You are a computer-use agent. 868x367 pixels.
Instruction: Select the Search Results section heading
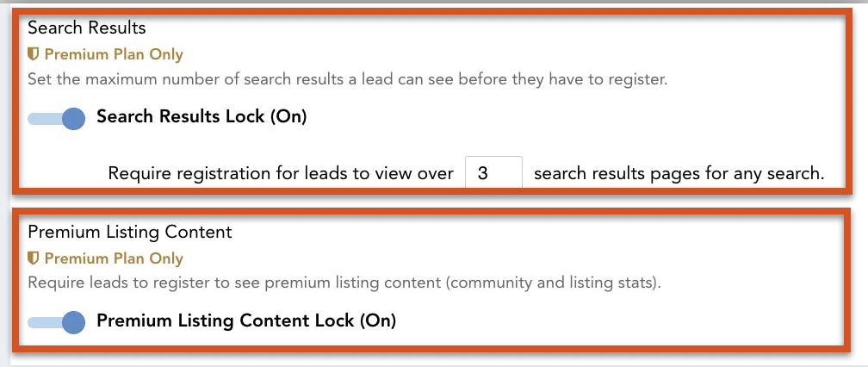point(87,28)
